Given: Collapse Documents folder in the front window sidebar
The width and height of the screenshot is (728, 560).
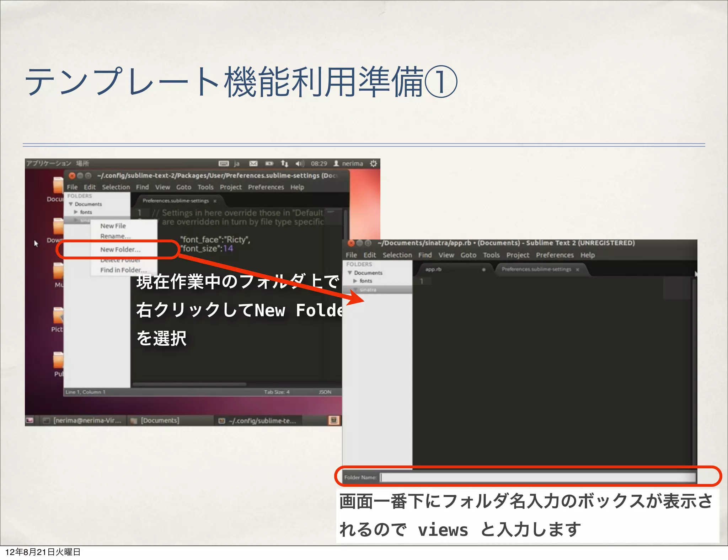Looking at the screenshot, I should 350,273.
